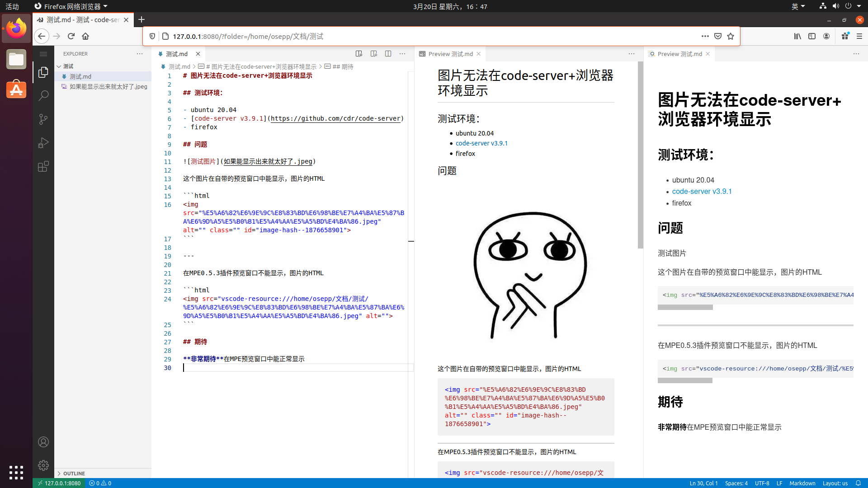Change language mode by clicking Markdown
The height and width of the screenshot is (488, 868).
tap(802, 483)
